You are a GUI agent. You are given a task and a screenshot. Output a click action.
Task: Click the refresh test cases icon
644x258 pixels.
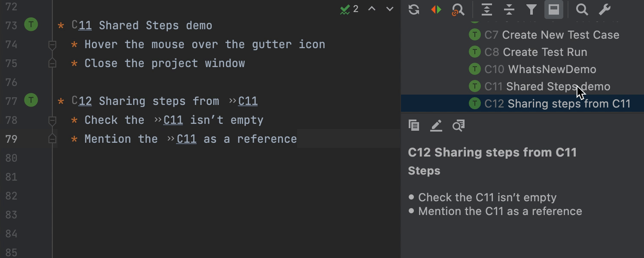pyautogui.click(x=414, y=9)
